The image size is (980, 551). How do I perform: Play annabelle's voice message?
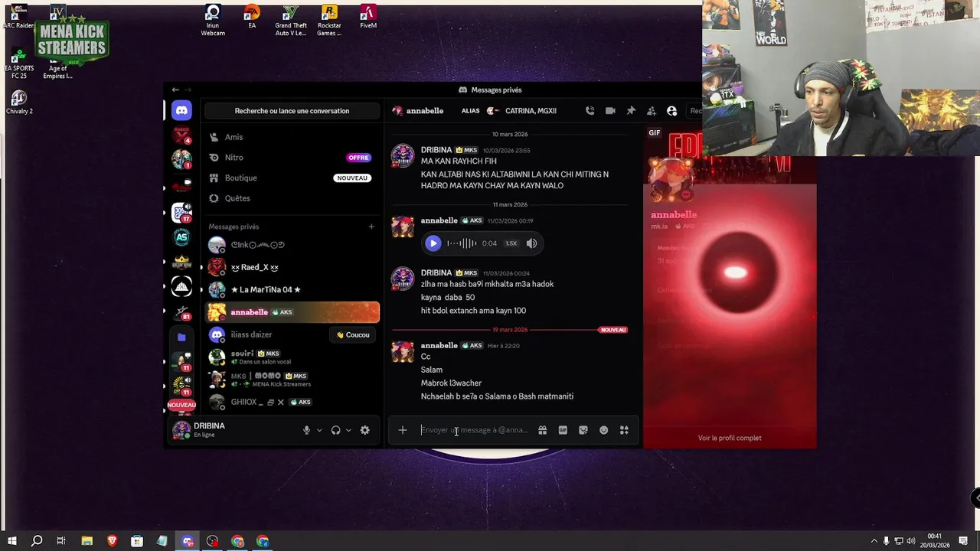pyautogui.click(x=433, y=243)
